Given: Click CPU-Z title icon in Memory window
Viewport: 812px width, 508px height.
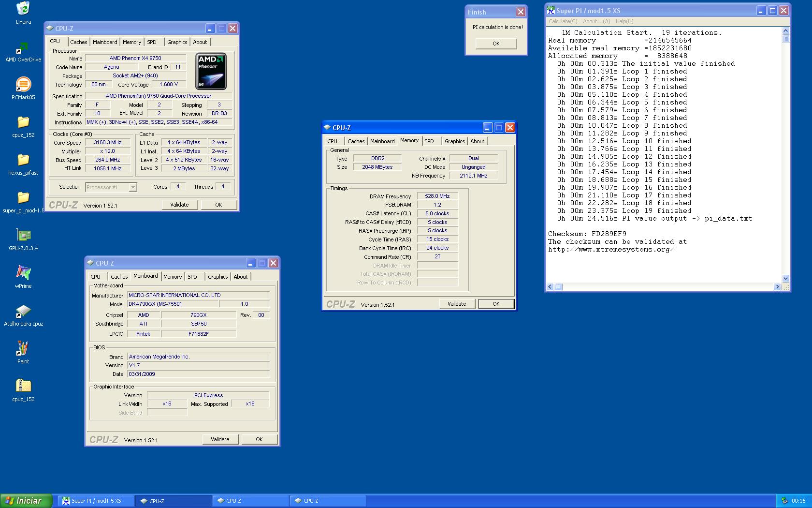Looking at the screenshot, I should point(327,127).
